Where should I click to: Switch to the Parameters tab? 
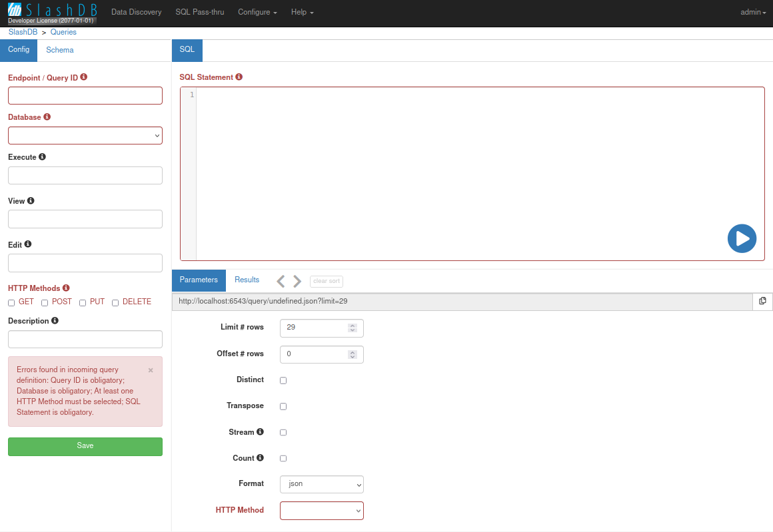click(x=199, y=280)
